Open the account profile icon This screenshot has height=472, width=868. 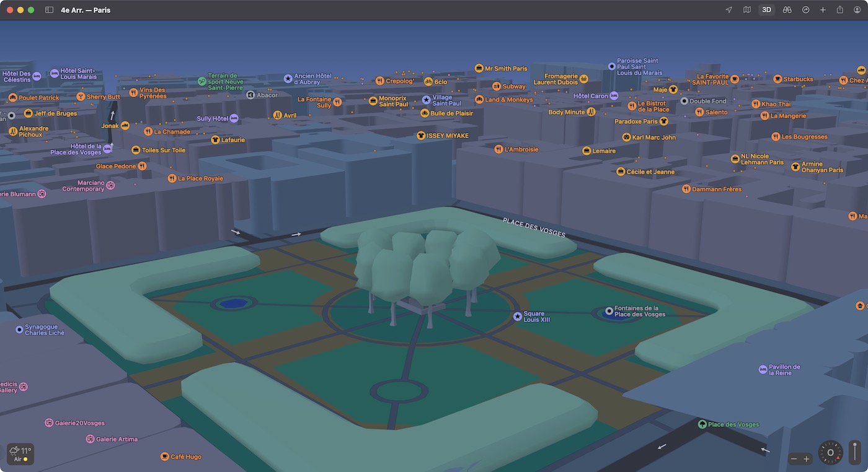[857, 10]
